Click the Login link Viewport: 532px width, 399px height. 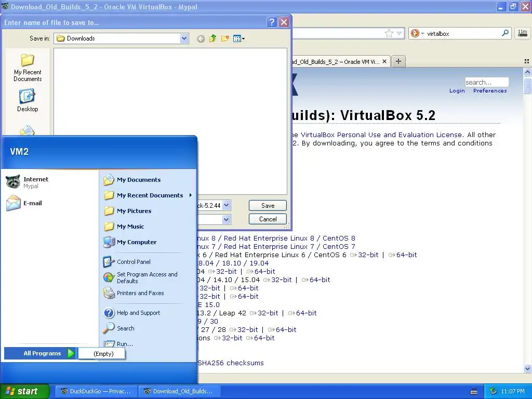click(457, 90)
